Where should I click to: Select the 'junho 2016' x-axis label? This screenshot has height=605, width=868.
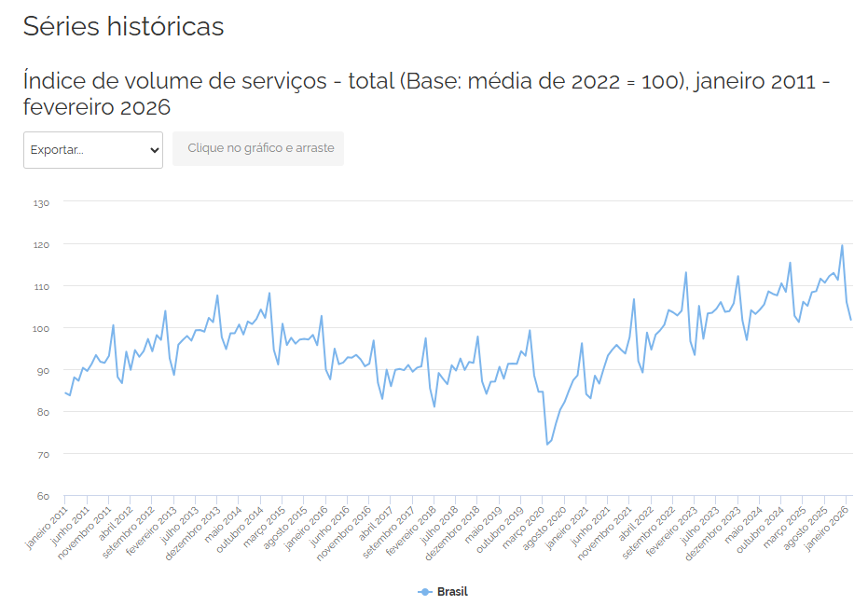coord(331,526)
